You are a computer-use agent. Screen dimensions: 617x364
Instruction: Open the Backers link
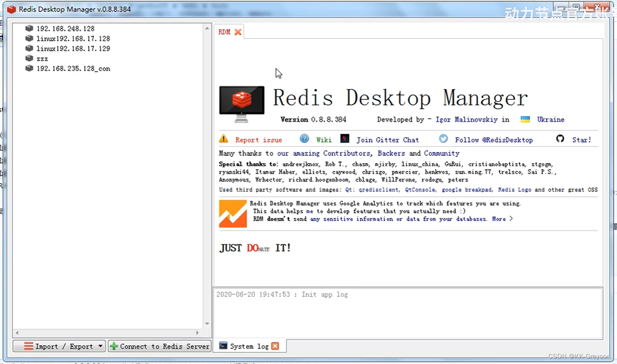point(392,153)
